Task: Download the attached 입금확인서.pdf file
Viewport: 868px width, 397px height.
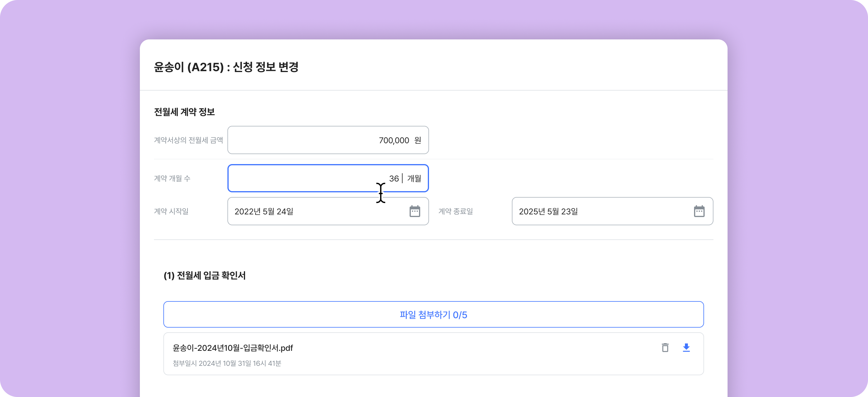Action: [x=686, y=347]
